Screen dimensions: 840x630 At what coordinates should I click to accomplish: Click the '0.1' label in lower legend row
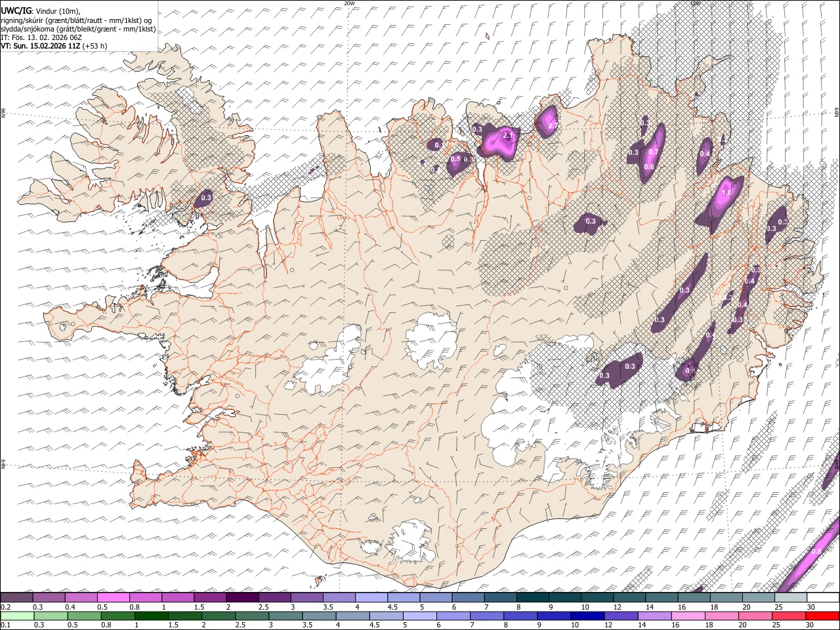[5, 625]
